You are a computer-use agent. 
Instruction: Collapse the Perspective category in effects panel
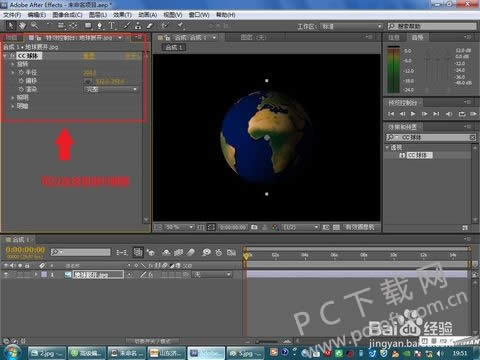[x=387, y=147]
